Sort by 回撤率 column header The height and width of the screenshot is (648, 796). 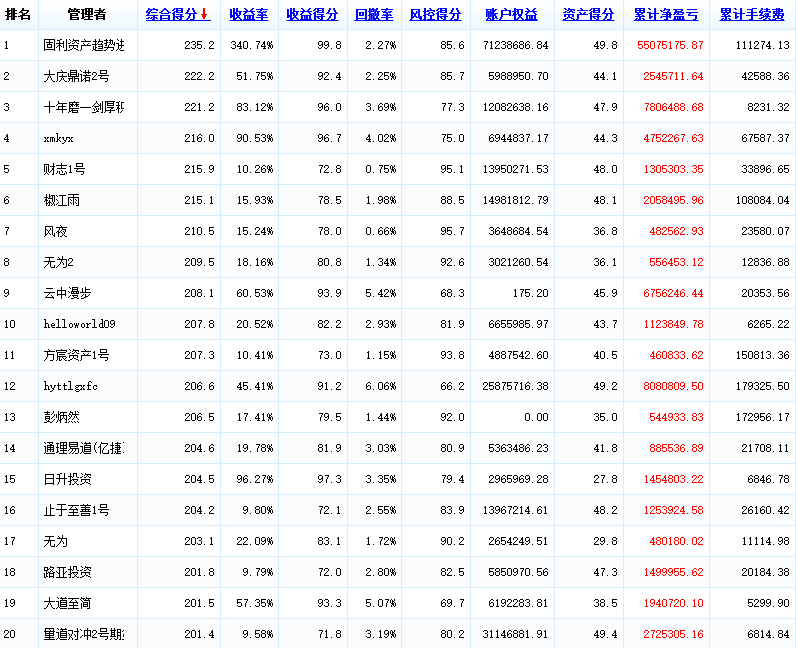[x=374, y=15]
